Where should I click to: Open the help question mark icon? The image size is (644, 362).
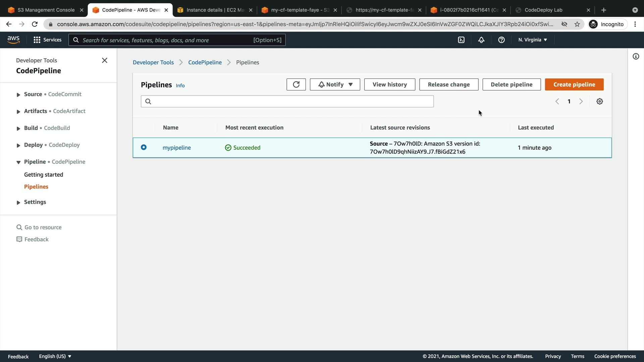[501, 40]
